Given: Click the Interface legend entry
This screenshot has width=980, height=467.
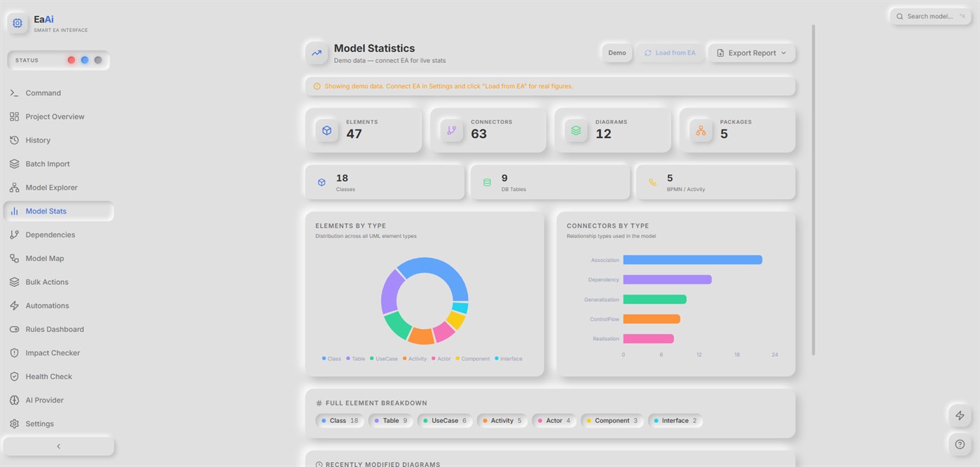Looking at the screenshot, I should pos(509,358).
